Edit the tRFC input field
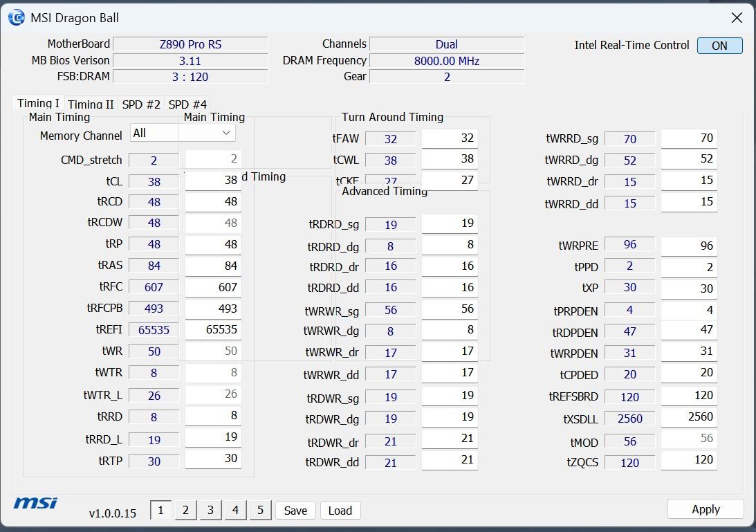The image size is (756, 532). (x=213, y=288)
